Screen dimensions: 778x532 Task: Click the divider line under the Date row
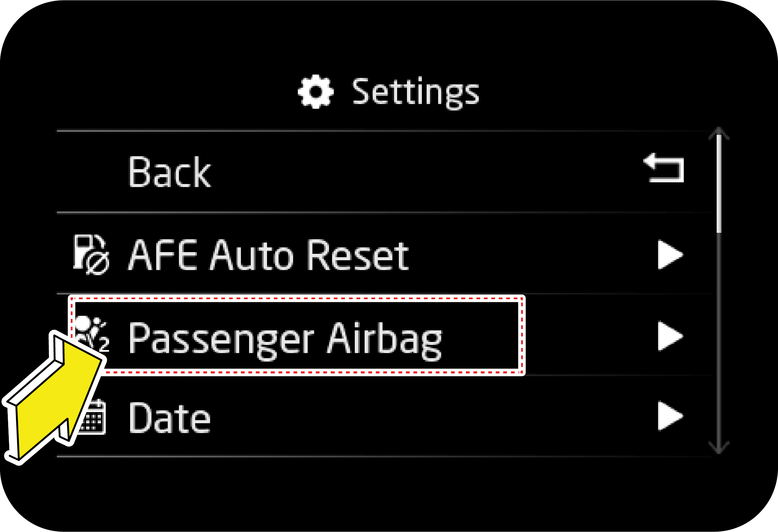pos(373,456)
